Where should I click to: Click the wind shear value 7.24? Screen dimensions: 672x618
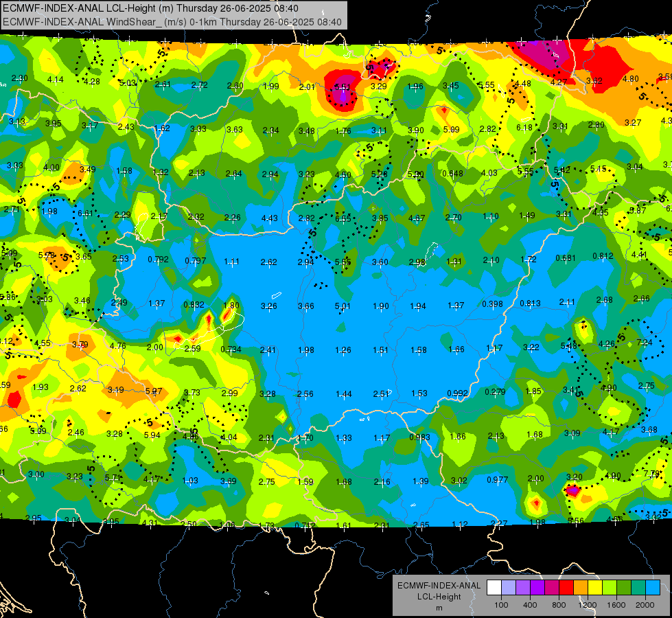point(645,342)
